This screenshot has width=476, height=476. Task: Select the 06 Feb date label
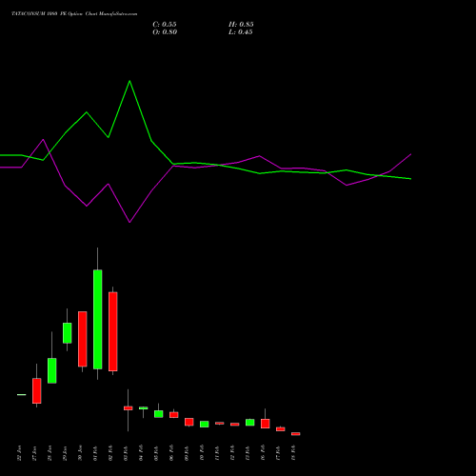pos(171,453)
